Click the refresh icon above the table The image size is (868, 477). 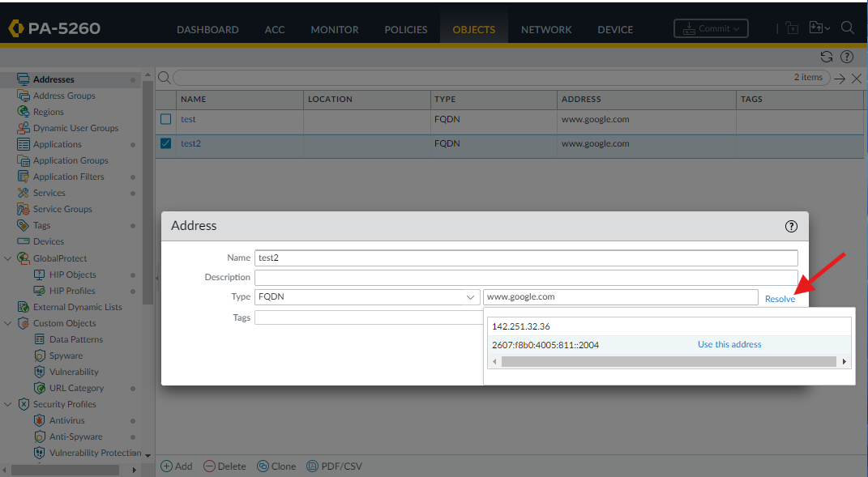click(x=827, y=57)
